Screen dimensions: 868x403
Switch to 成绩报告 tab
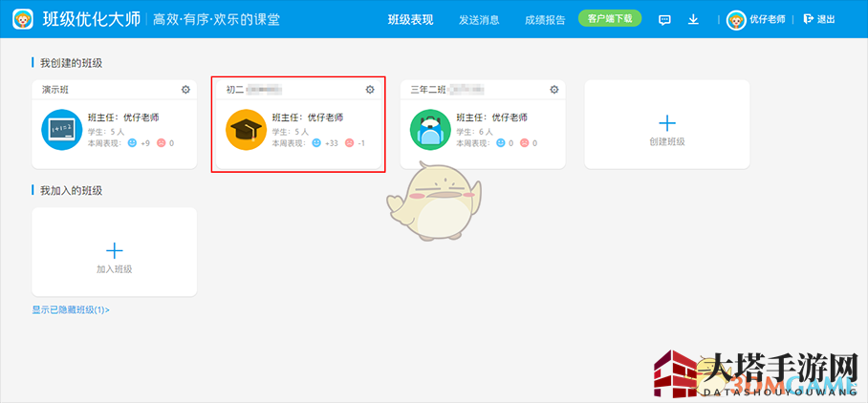click(545, 20)
